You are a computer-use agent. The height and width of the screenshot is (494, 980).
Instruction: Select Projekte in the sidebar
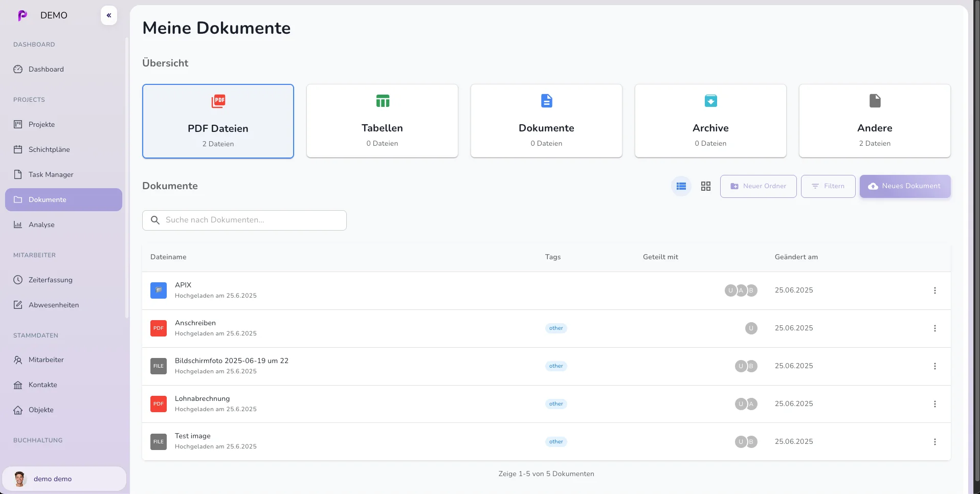(41, 124)
